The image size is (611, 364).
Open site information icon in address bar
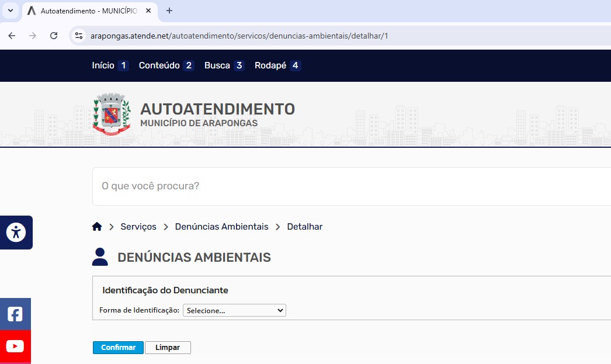(79, 36)
